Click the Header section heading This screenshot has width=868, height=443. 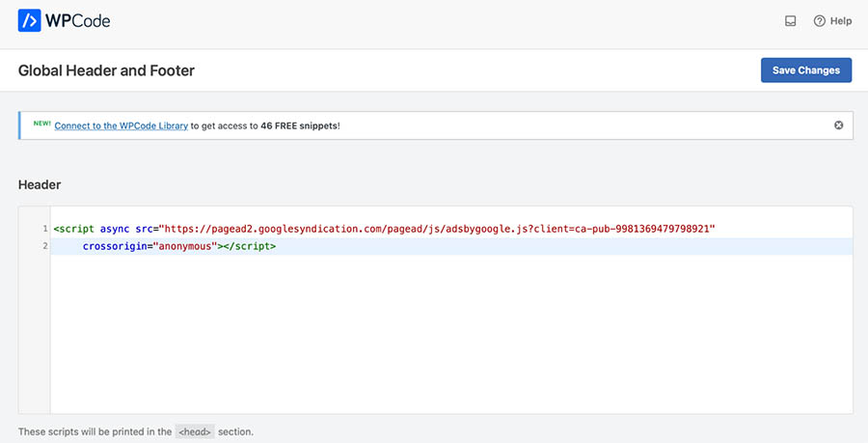pos(40,184)
